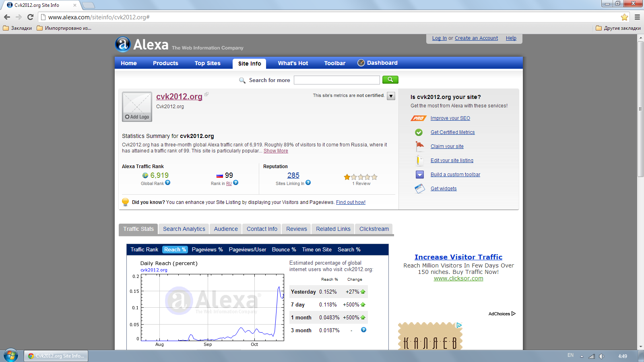Go back using the browser arrow

tap(7, 17)
